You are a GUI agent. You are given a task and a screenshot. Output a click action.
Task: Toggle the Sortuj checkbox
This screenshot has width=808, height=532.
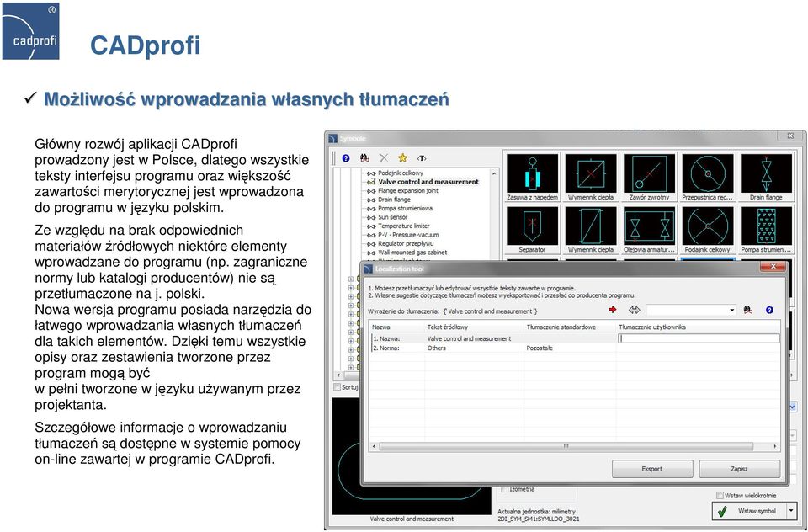pyautogui.click(x=338, y=386)
